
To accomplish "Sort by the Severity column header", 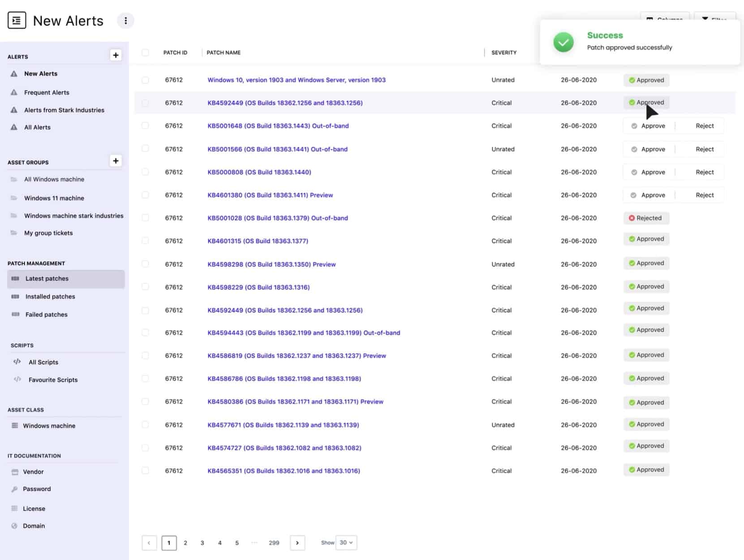I will (504, 52).
